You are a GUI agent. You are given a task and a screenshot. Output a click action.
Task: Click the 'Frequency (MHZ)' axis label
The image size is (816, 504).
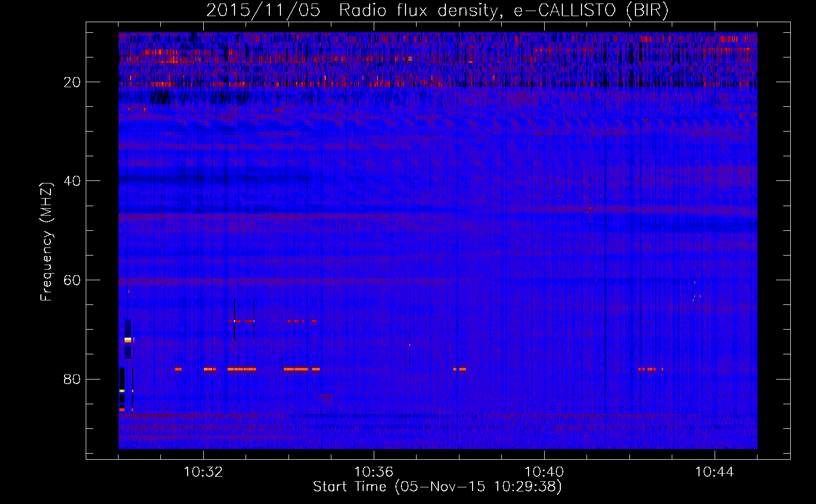(x=46, y=242)
